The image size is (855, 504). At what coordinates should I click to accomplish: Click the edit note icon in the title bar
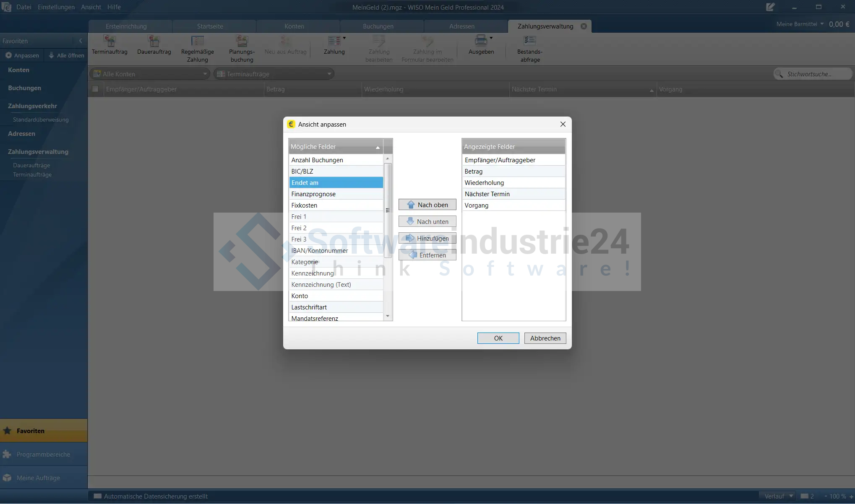pyautogui.click(x=770, y=7)
